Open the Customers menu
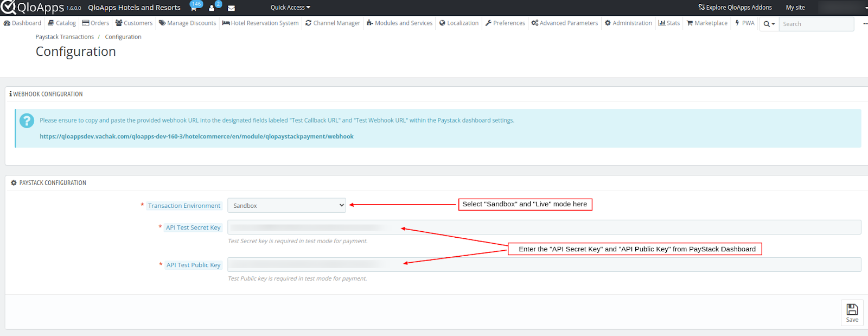Screen dimensions: 868x336 click(x=134, y=23)
